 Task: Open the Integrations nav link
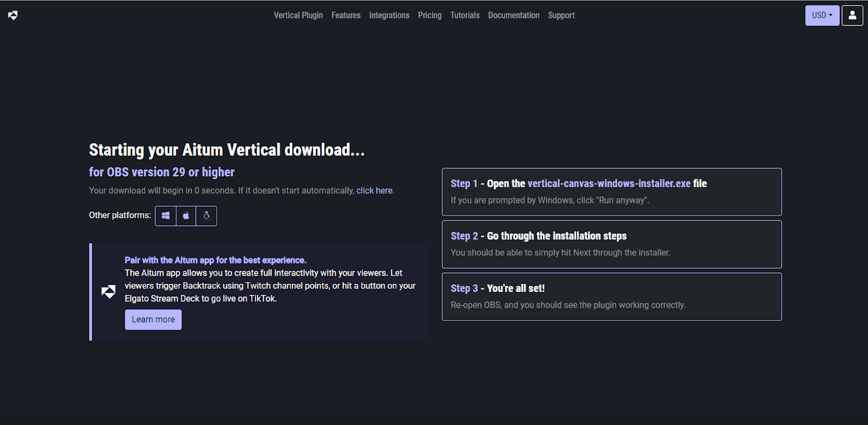390,15
